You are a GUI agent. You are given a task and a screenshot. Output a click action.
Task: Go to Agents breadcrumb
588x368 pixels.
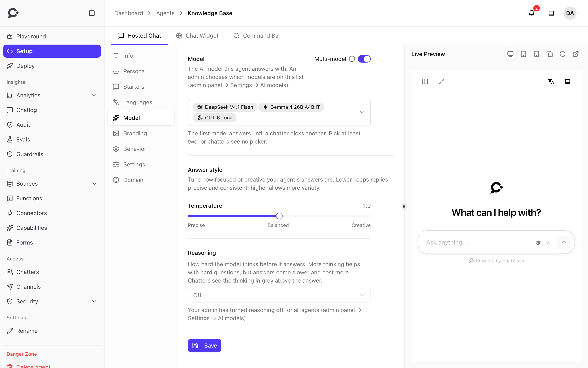pos(165,13)
